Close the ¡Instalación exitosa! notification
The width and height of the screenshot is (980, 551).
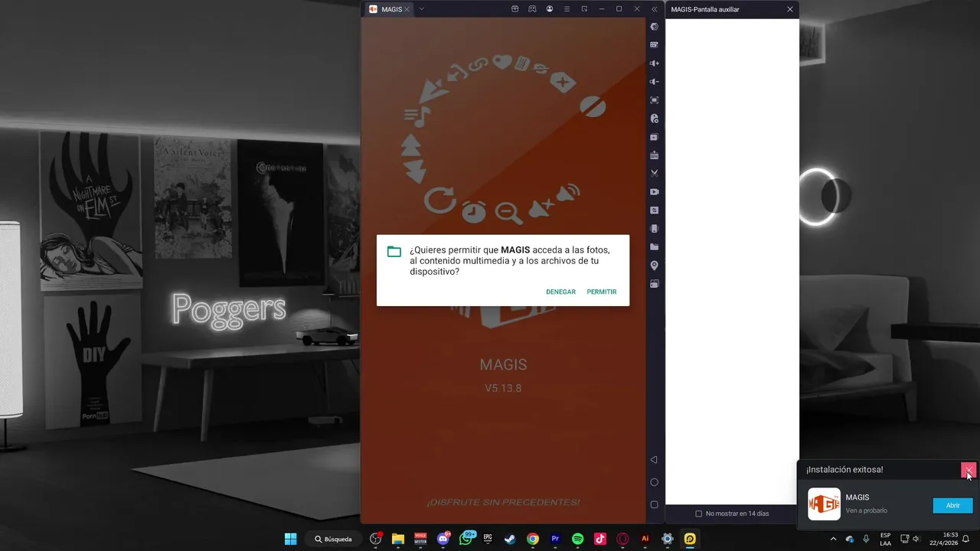(x=969, y=470)
